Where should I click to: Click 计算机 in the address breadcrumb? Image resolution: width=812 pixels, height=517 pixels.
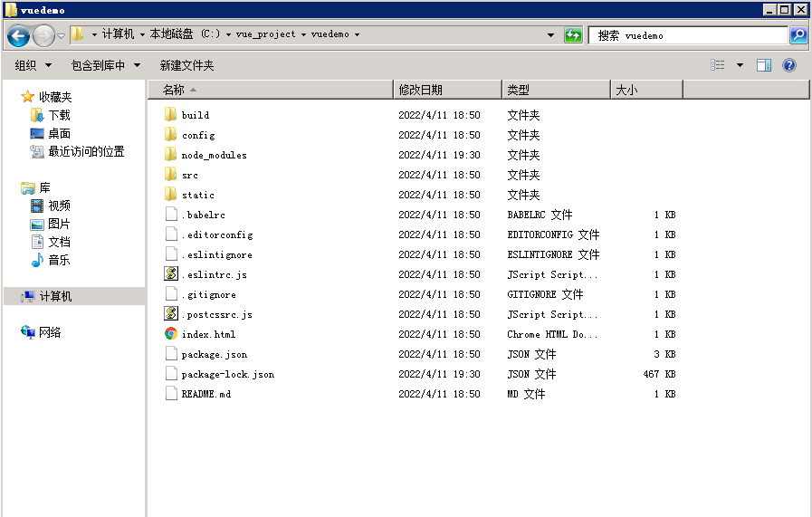[x=118, y=34]
